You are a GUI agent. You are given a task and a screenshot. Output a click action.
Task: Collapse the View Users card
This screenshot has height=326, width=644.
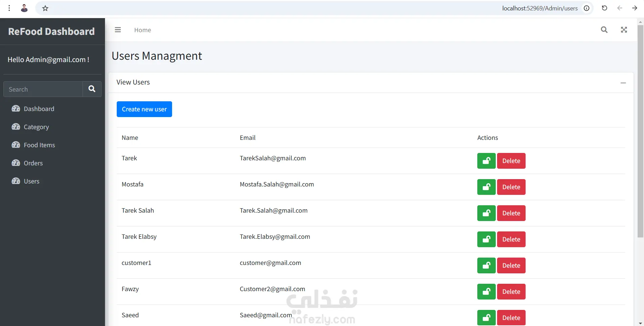coord(623,83)
